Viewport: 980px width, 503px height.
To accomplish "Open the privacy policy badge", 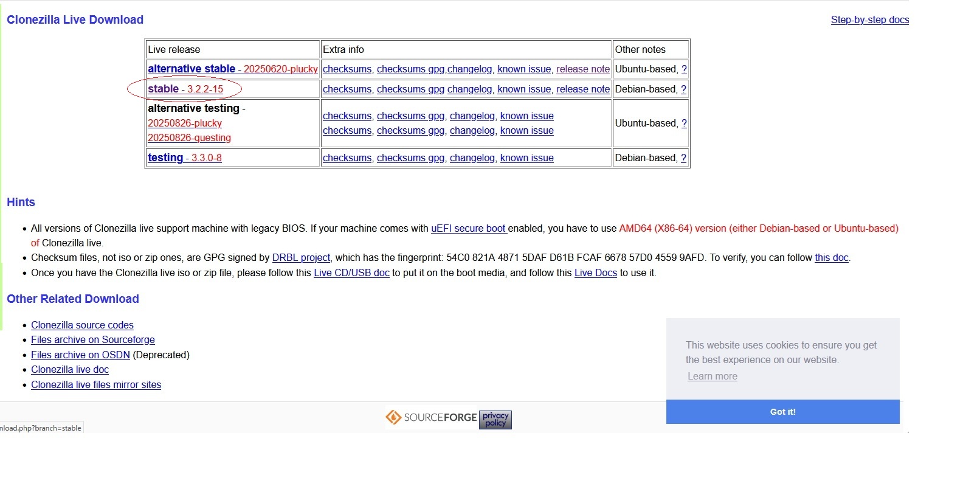I will [x=495, y=420].
